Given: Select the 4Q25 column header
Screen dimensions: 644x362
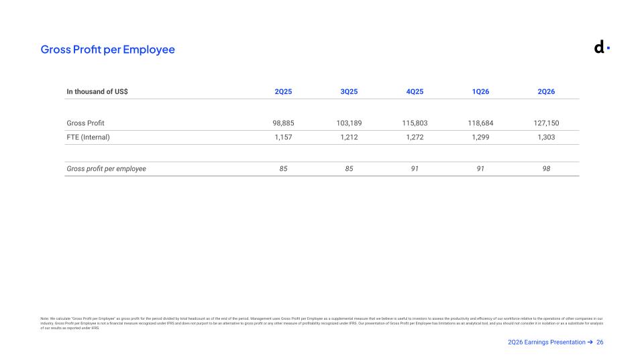Looking at the screenshot, I should coord(415,92).
